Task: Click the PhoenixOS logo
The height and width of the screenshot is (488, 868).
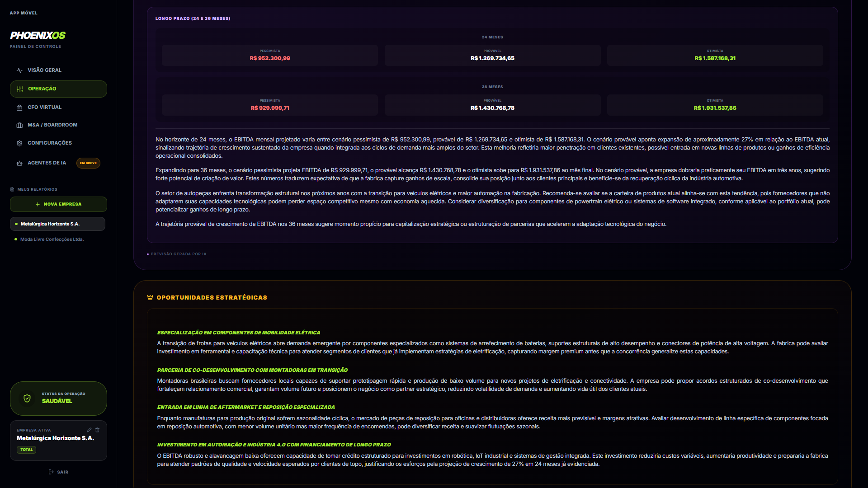Action: (x=38, y=35)
